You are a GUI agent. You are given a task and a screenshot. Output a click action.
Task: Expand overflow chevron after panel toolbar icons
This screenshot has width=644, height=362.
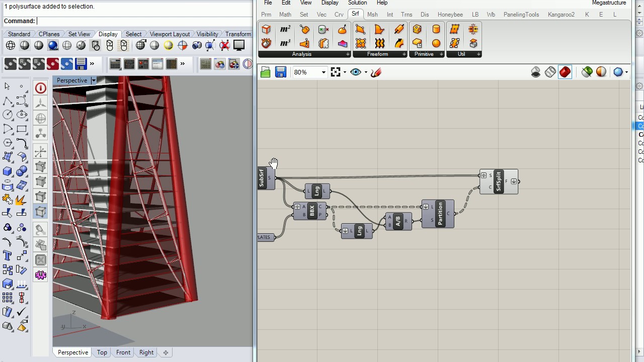(x=183, y=64)
